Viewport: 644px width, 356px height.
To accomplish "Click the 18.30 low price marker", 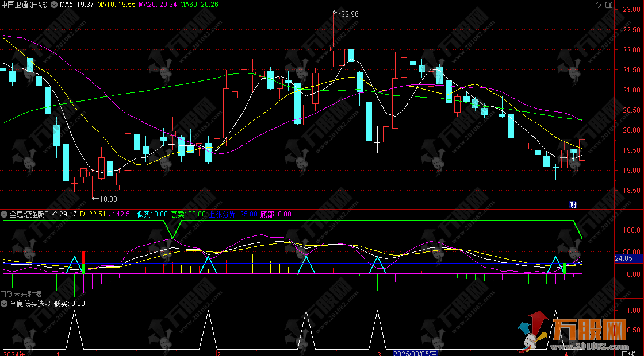I will click(108, 199).
